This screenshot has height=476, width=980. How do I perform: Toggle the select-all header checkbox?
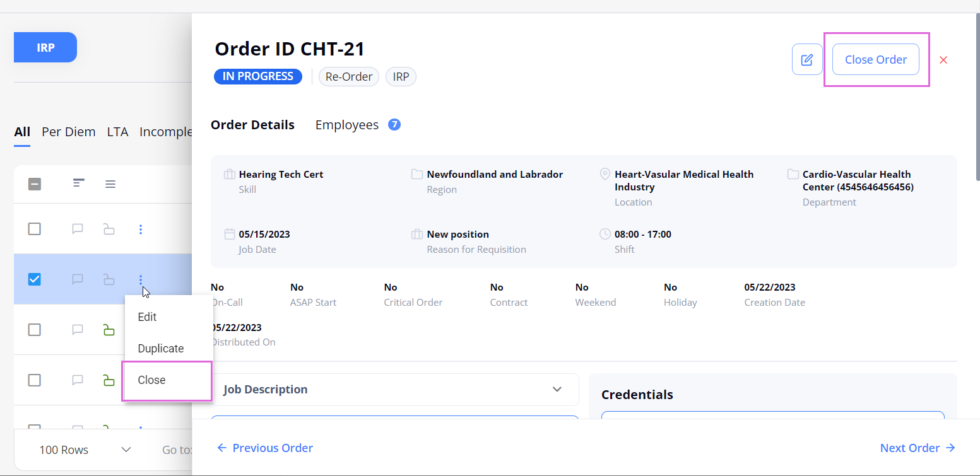click(x=35, y=184)
